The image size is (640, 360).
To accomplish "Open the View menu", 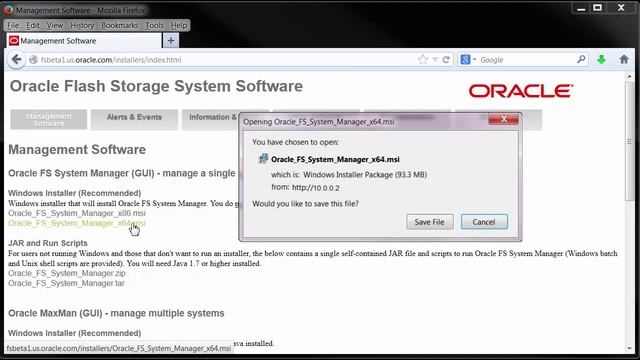I will pos(55,25).
